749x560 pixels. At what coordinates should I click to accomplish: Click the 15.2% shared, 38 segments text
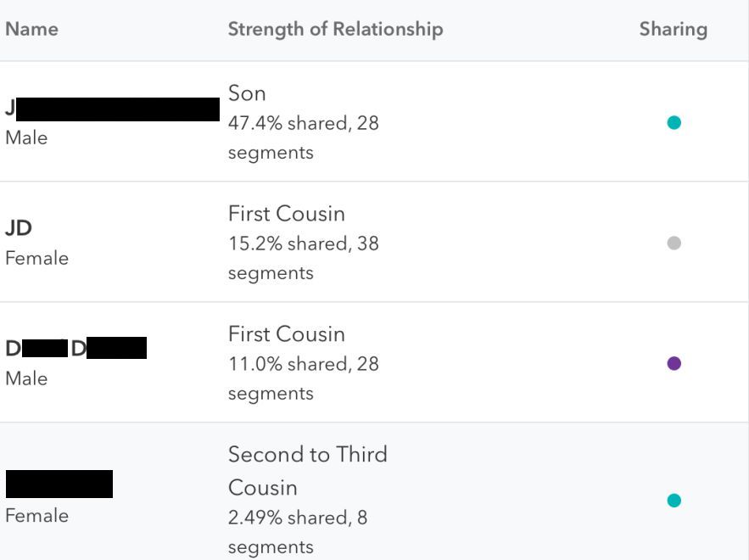tap(304, 258)
